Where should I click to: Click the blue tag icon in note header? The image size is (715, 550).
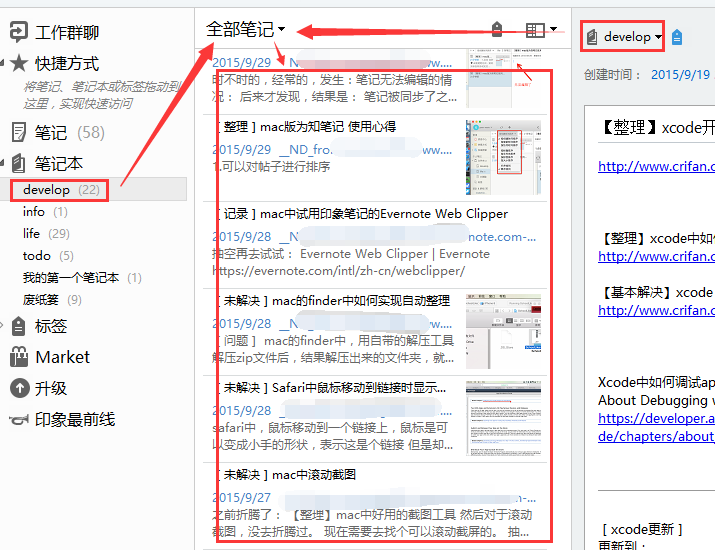coord(677,37)
